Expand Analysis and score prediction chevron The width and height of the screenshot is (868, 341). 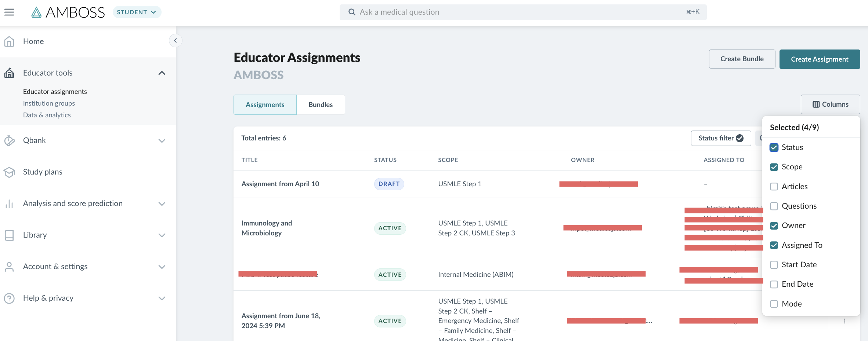(x=162, y=203)
